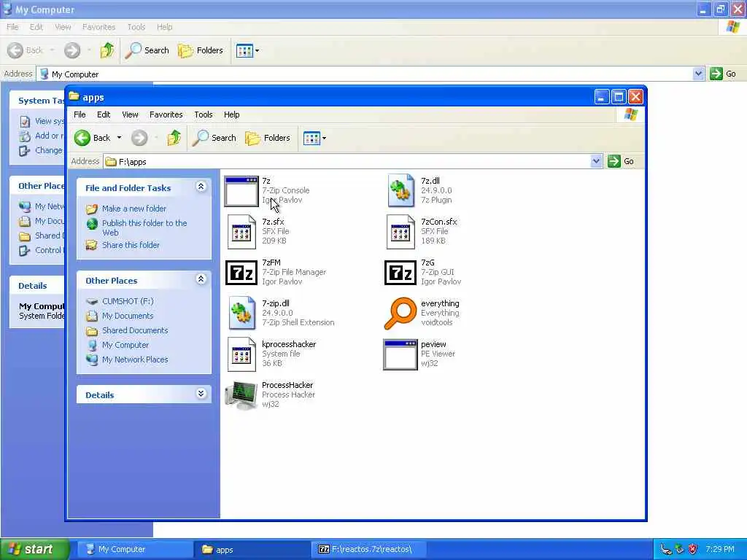Click Folders in My Computer window toolbar
Image resolution: width=747 pixels, height=560 pixels.
coord(201,50)
